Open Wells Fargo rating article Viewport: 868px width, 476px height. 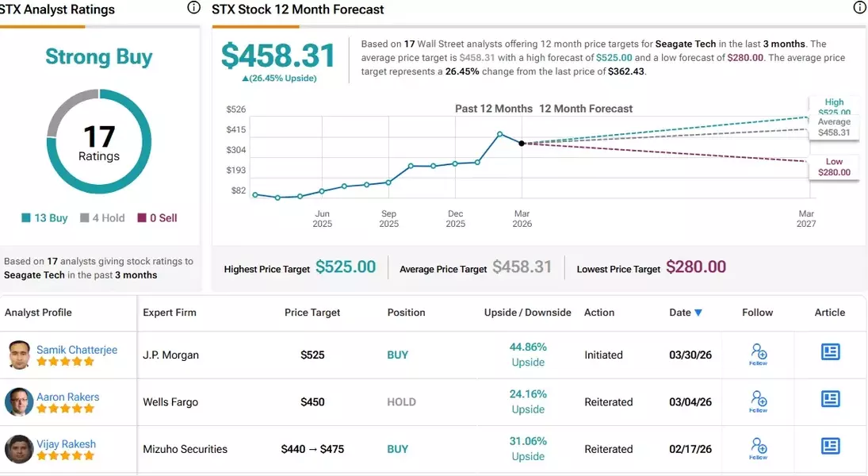pyautogui.click(x=830, y=399)
